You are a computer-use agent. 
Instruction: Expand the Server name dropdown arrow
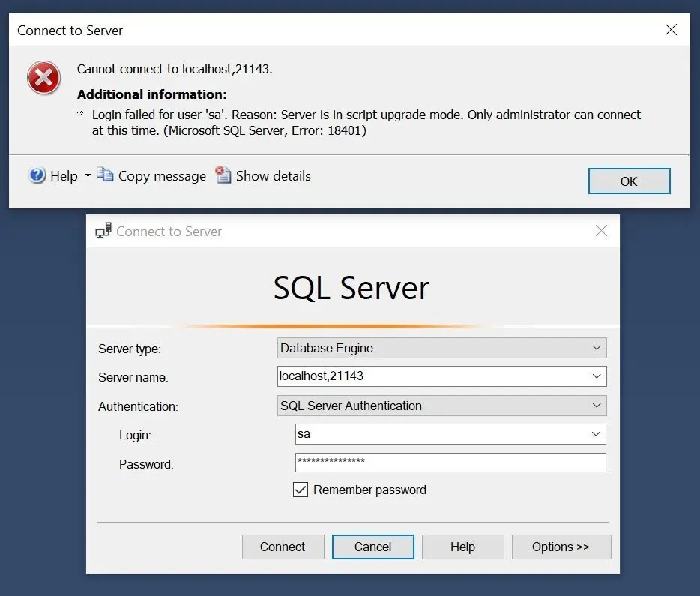click(x=597, y=376)
